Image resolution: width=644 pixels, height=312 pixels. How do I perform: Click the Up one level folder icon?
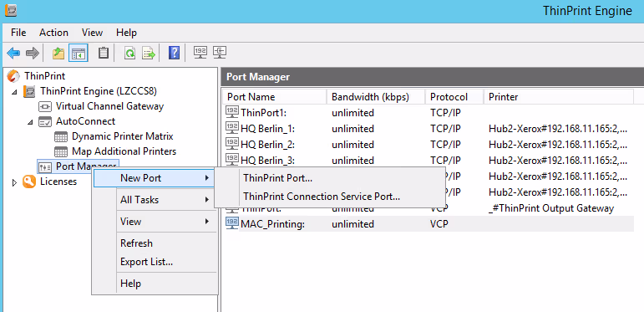click(58, 53)
